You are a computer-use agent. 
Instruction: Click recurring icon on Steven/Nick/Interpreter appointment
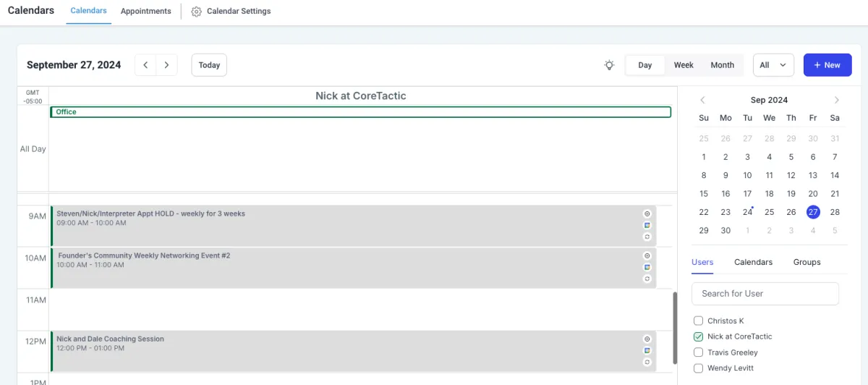coord(647,237)
